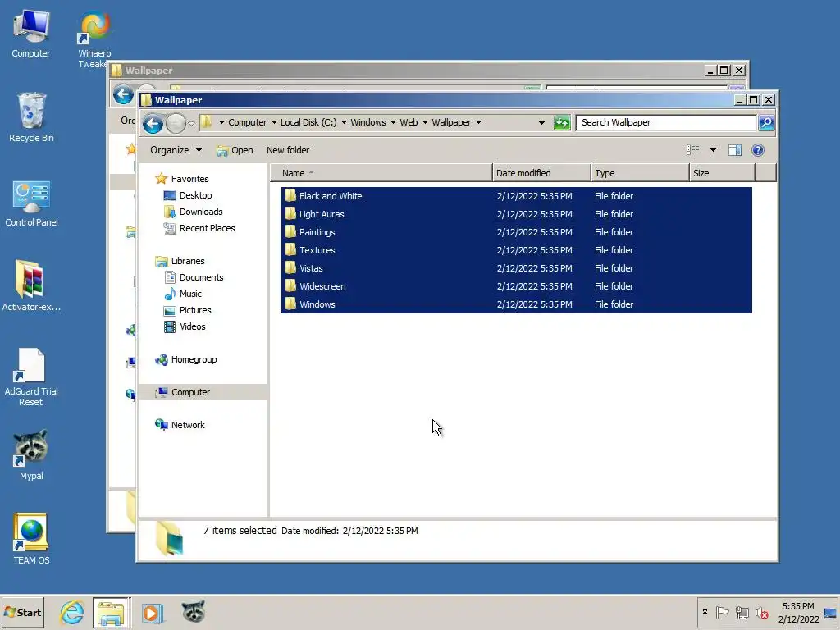Toggle the preview pane icon
840x630 pixels.
click(734, 150)
